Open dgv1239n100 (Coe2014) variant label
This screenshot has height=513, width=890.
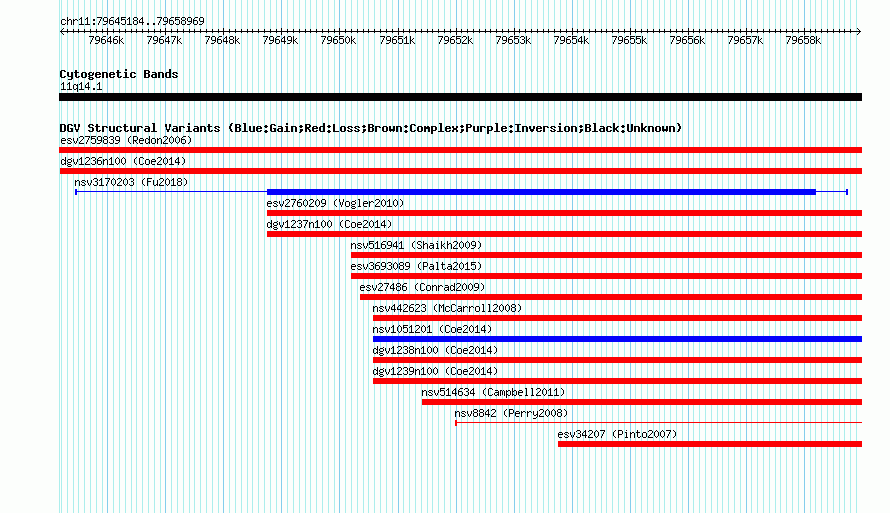pyautogui.click(x=435, y=371)
